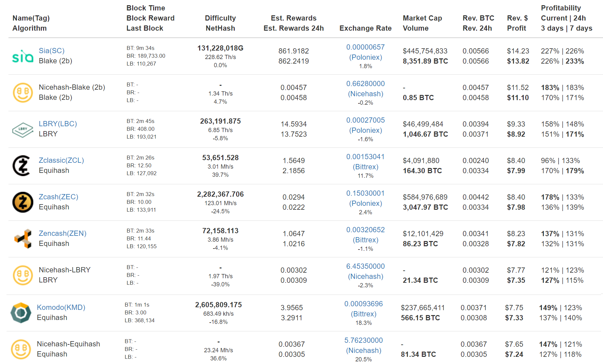This screenshot has height=364, width=603.
Task: Click the Block Reward column header
Action: (x=151, y=18)
